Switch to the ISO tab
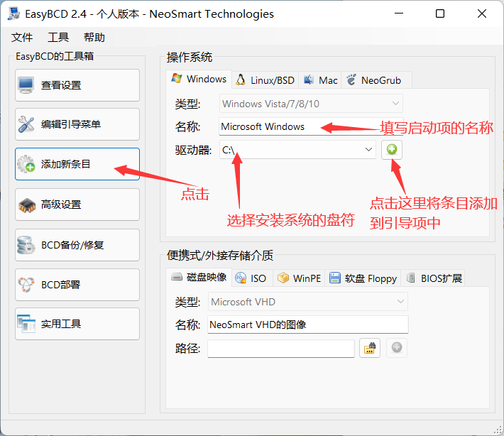This screenshot has width=504, height=436. coord(252,278)
